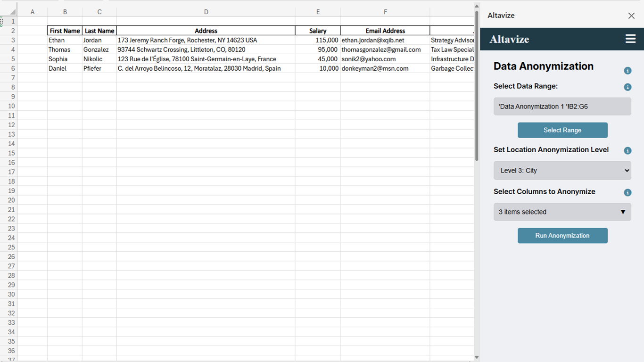The image size is (644, 362).
Task: Click the scroll-up arrow of the sheet
Action: (x=477, y=6)
